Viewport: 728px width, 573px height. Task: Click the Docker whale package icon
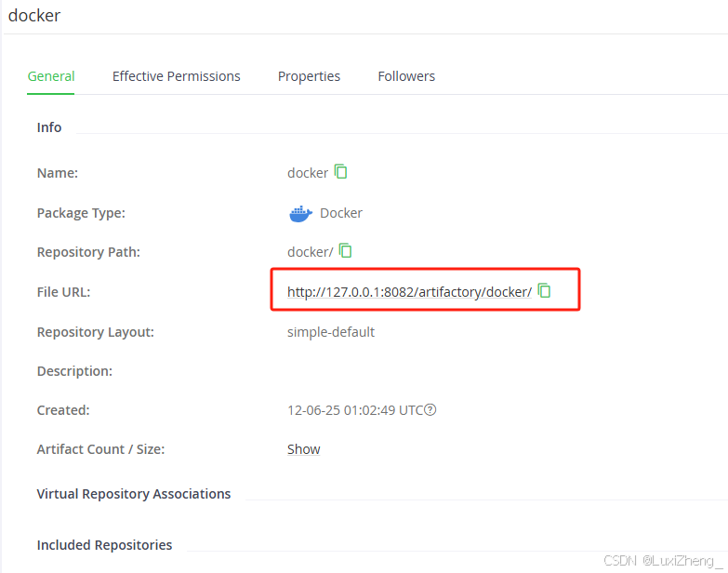(x=300, y=214)
